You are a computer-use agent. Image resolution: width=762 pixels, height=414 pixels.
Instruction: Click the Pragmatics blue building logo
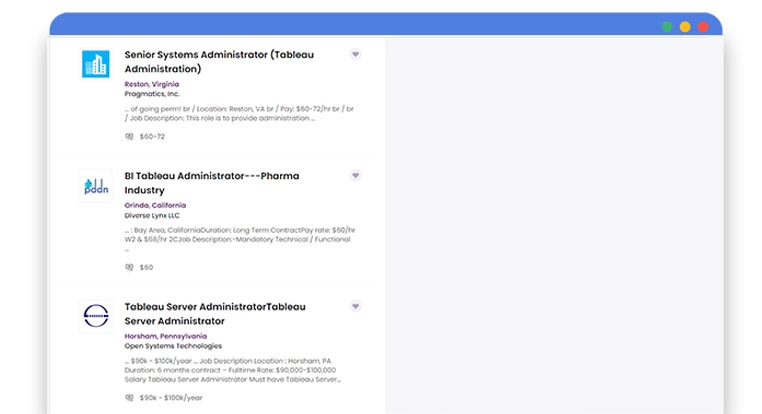click(x=96, y=64)
